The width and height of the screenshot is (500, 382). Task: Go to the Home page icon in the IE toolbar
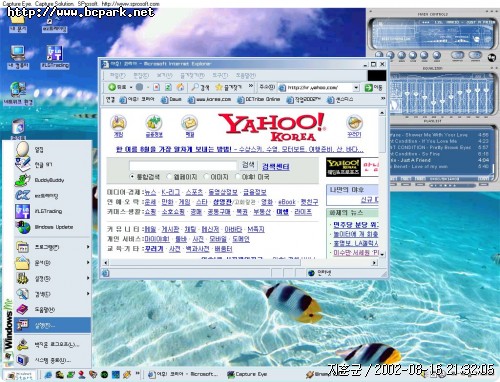tap(180, 87)
